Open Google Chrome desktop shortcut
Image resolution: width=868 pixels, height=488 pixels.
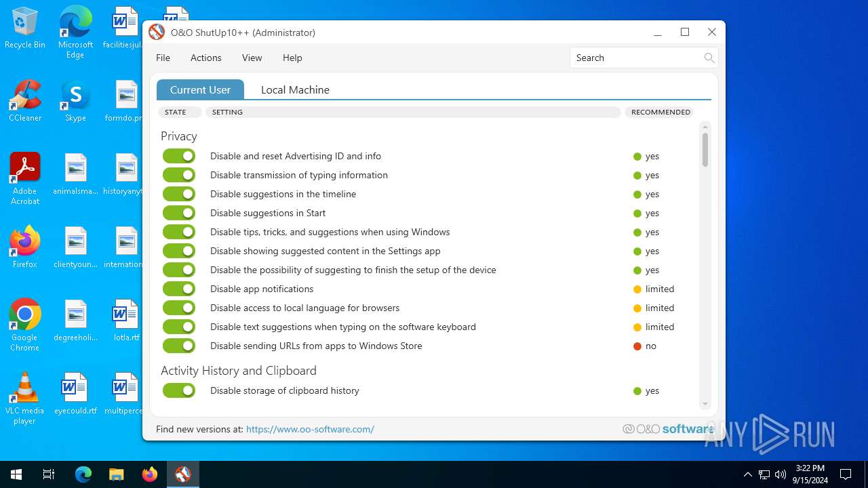point(25,325)
